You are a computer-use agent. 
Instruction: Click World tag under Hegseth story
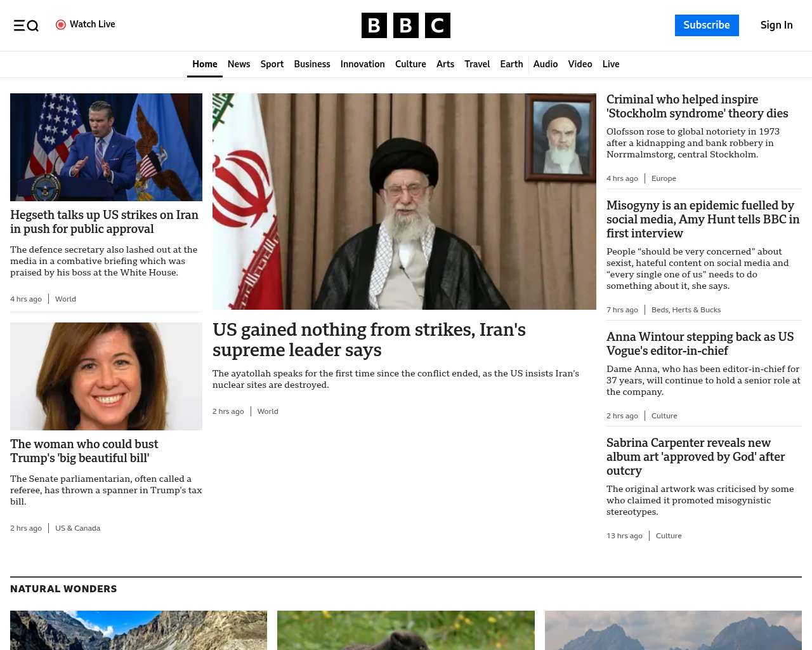tap(65, 299)
